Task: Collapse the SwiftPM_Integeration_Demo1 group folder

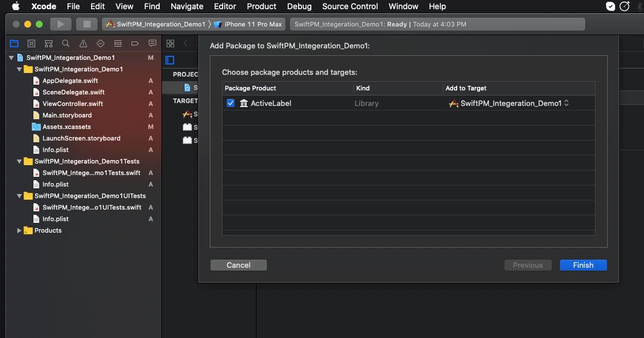Action: tap(19, 69)
